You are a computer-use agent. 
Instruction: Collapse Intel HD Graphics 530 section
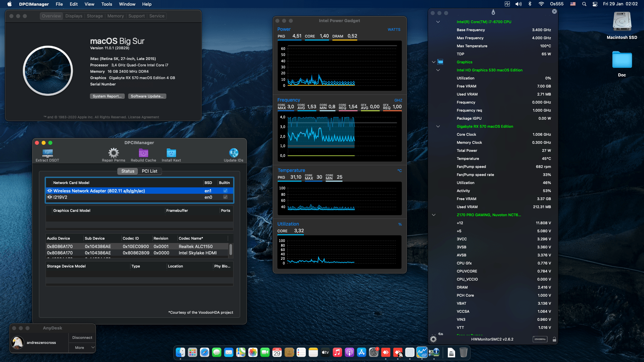click(x=438, y=70)
